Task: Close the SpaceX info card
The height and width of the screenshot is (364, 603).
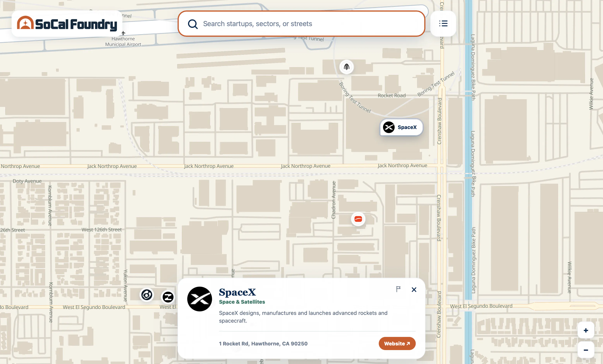Action: (x=414, y=289)
